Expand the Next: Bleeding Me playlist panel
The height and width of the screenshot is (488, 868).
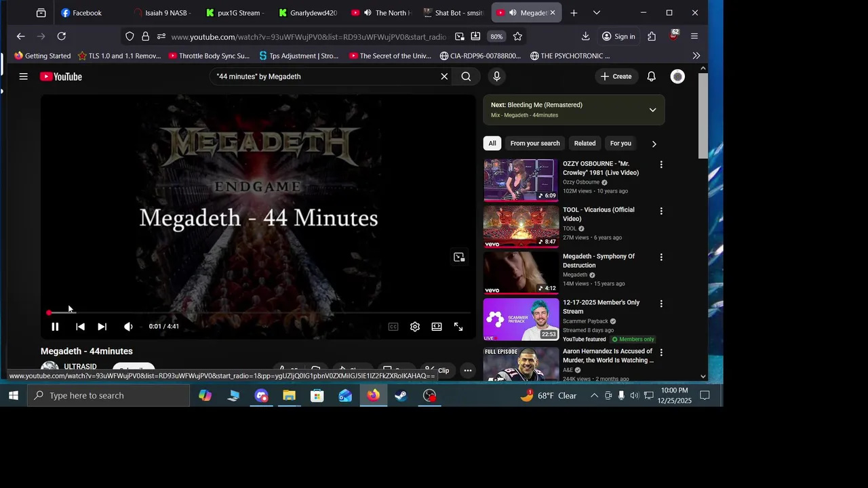pos(652,110)
